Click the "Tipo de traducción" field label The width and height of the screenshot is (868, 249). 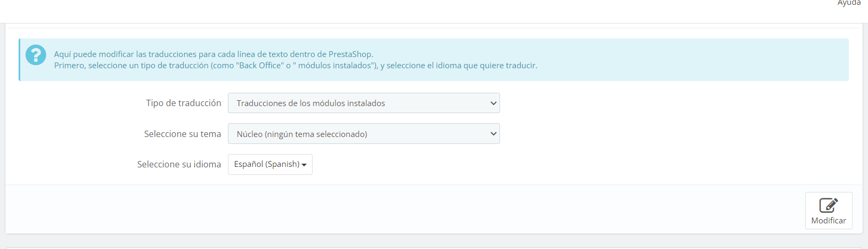point(184,103)
